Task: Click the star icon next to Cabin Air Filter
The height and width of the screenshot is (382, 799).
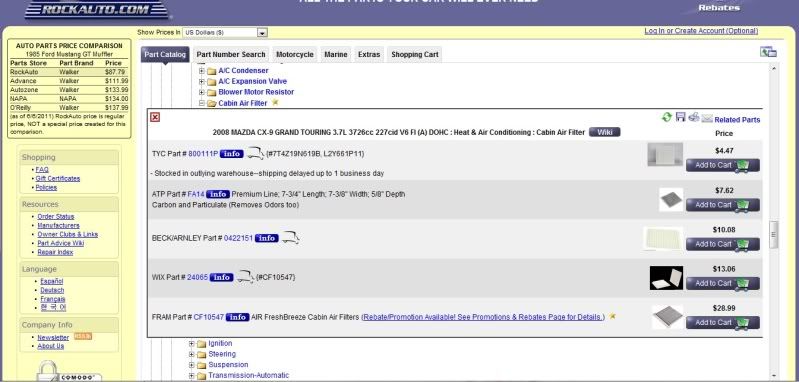Action: pos(275,102)
